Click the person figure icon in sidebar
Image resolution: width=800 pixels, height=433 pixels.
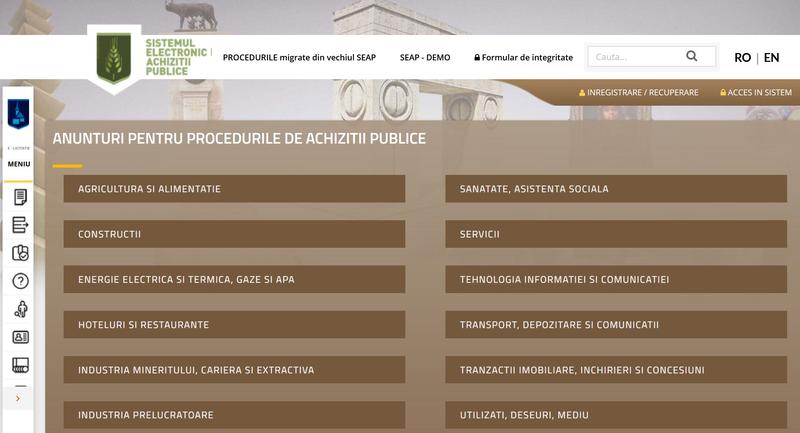coord(19,309)
